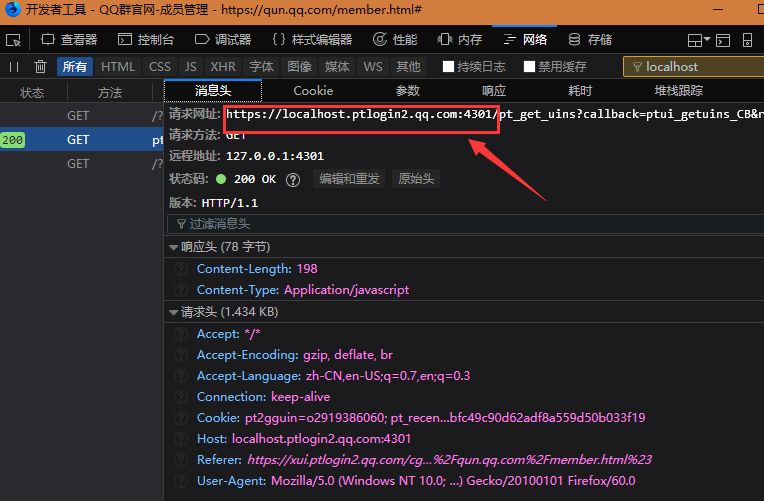Click help icon beside Accept header

tap(181, 334)
